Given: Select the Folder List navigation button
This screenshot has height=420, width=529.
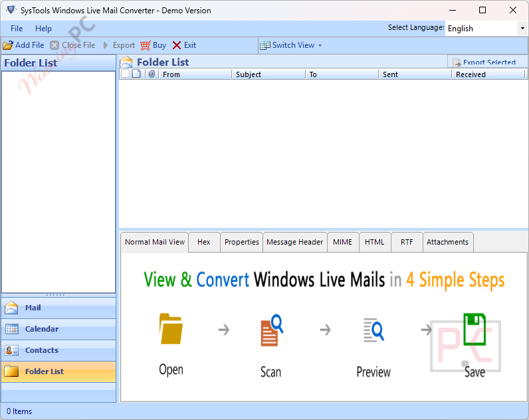Looking at the screenshot, I should 58,371.
